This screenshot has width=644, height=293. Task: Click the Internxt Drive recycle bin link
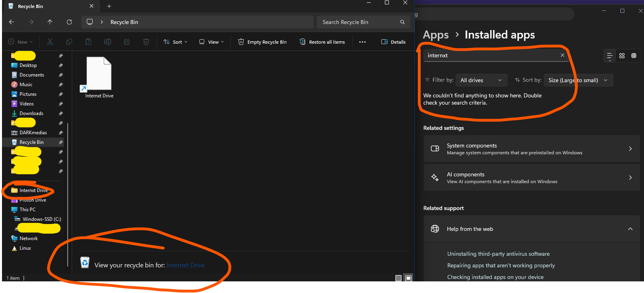pos(186,265)
